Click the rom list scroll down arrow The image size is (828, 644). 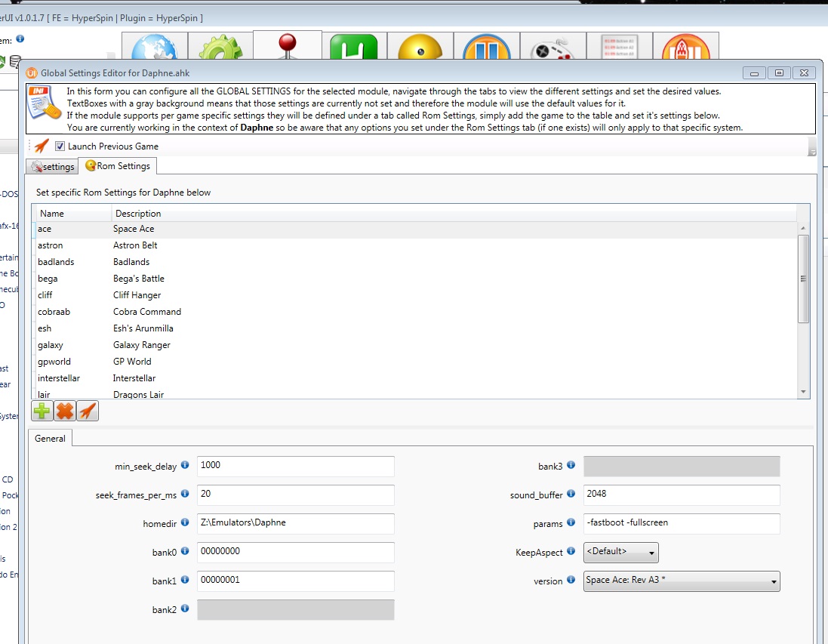click(803, 392)
